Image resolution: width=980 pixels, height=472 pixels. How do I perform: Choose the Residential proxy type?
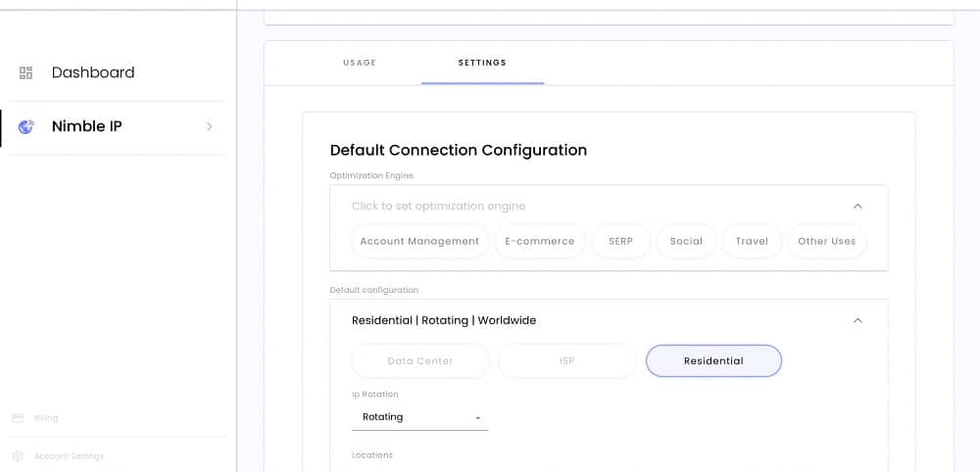tap(713, 361)
